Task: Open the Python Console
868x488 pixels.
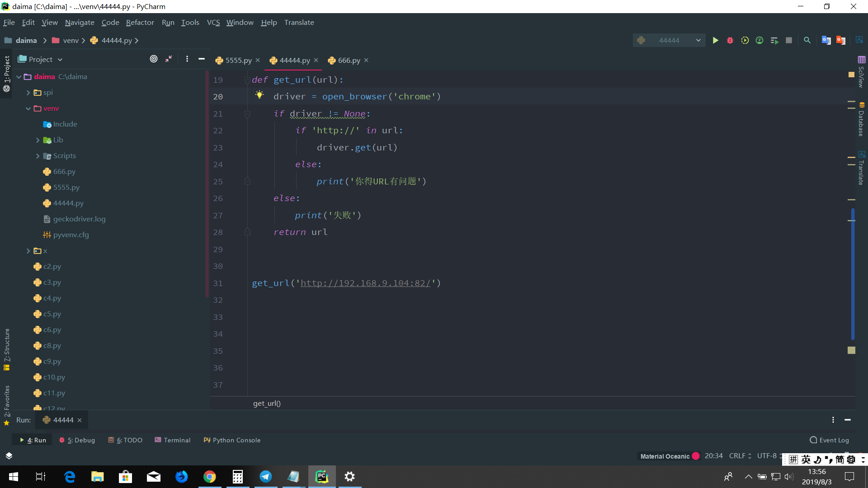Action: tap(232, 440)
